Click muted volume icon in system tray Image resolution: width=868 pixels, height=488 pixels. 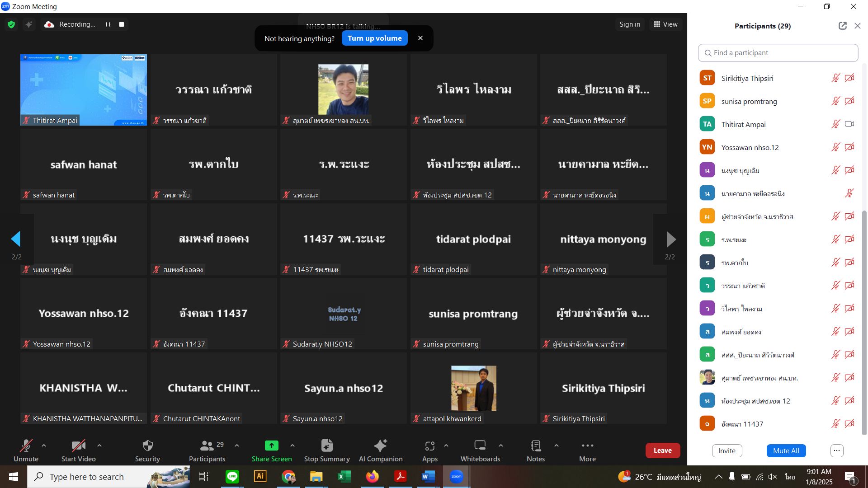[773, 477]
